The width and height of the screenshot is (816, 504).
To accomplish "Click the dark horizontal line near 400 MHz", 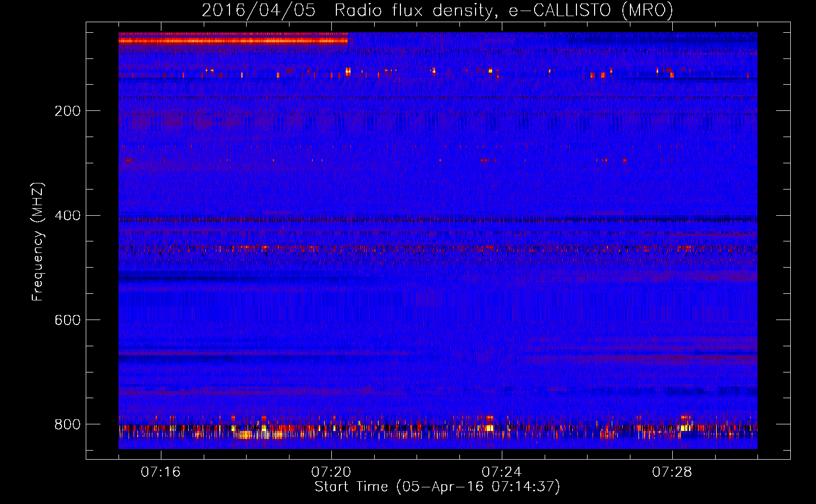I will pos(438,219).
